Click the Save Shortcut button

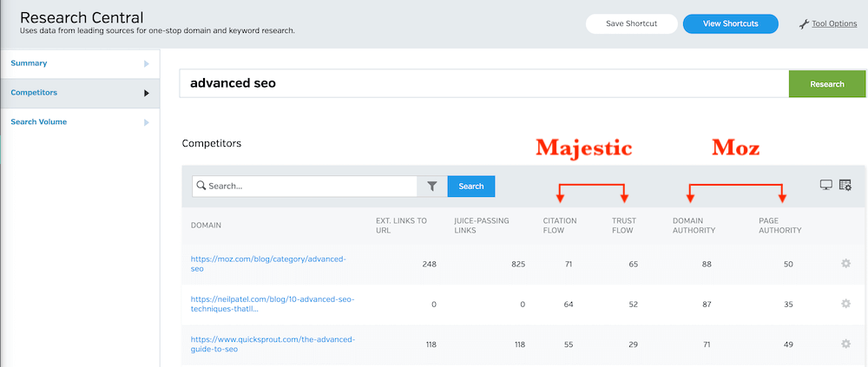[x=630, y=23]
